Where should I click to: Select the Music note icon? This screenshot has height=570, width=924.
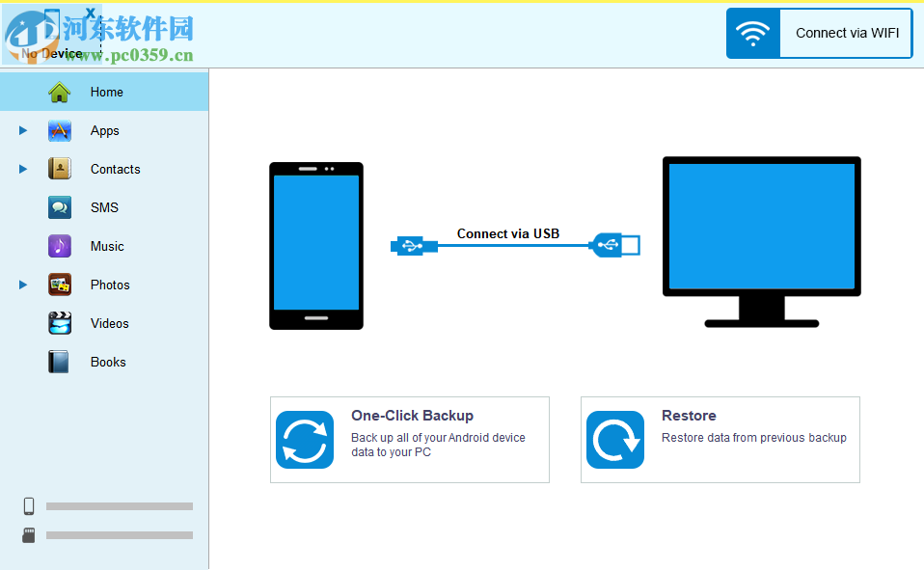pos(59,246)
